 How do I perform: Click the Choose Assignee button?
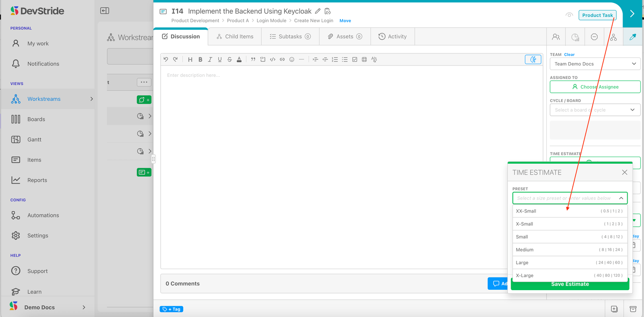[x=595, y=87]
